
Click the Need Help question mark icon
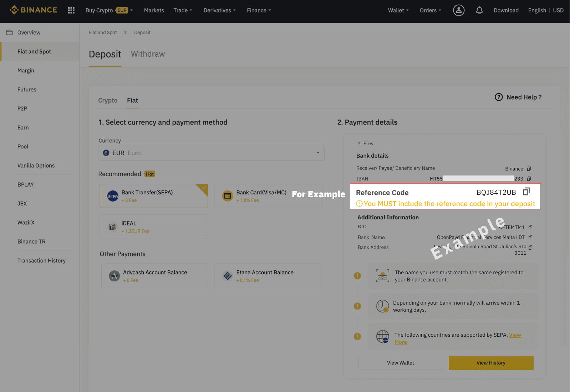click(499, 97)
